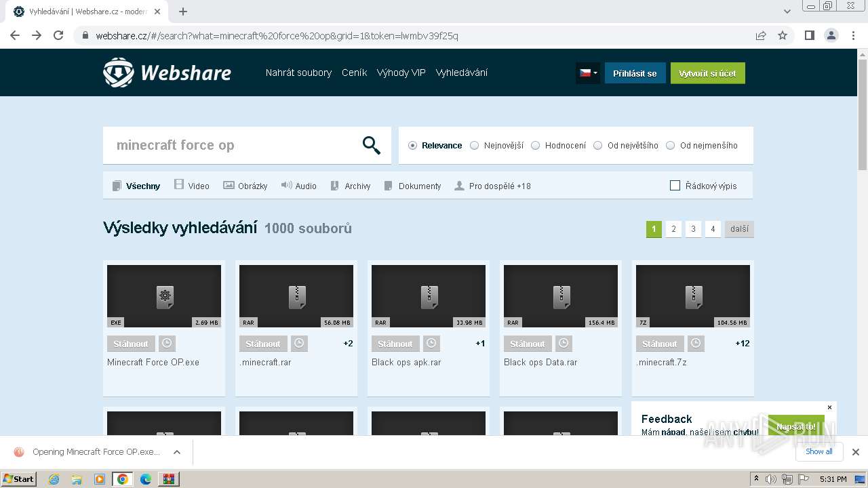Click the clock icon for .minecraft.7z

[696, 344]
